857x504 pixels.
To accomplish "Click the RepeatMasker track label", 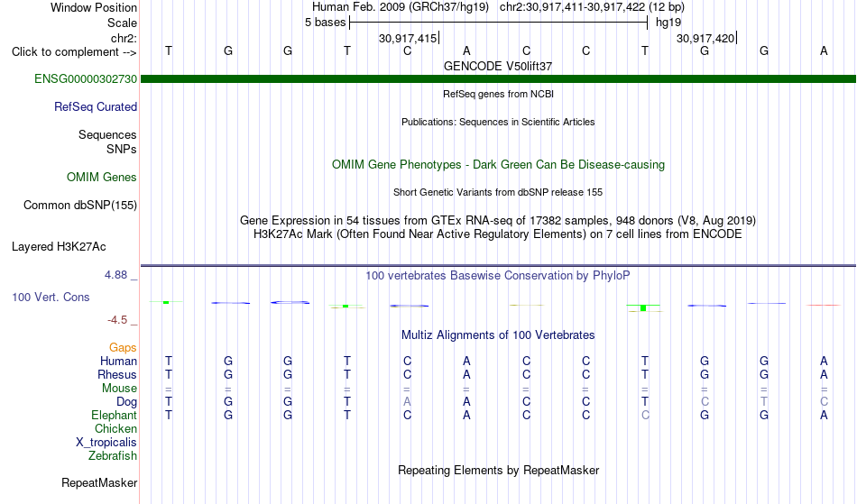I will pyautogui.click(x=99, y=482).
